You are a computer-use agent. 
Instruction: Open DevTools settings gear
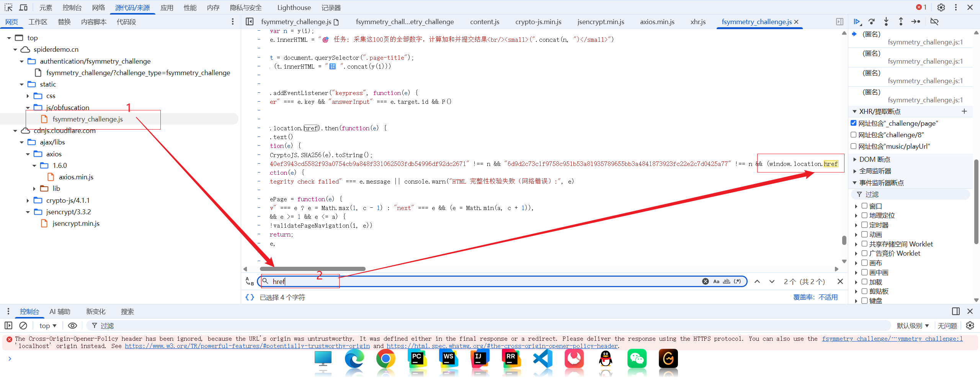[x=941, y=7]
